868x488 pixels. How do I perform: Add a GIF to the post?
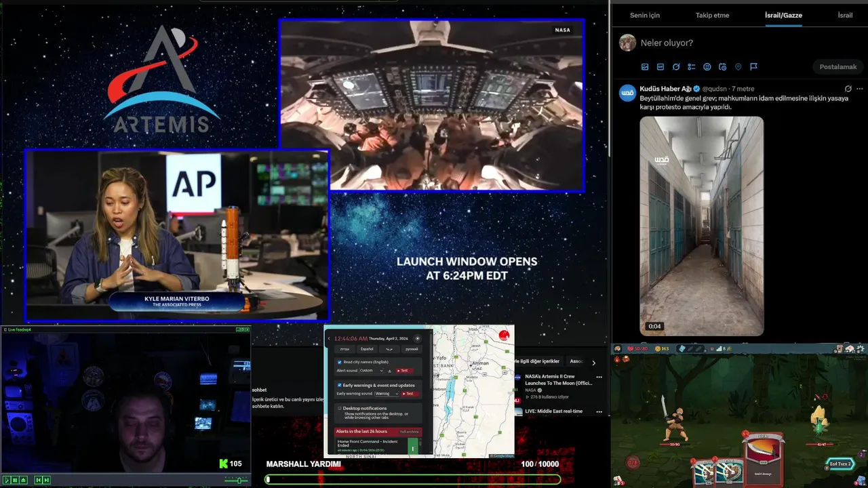point(660,67)
